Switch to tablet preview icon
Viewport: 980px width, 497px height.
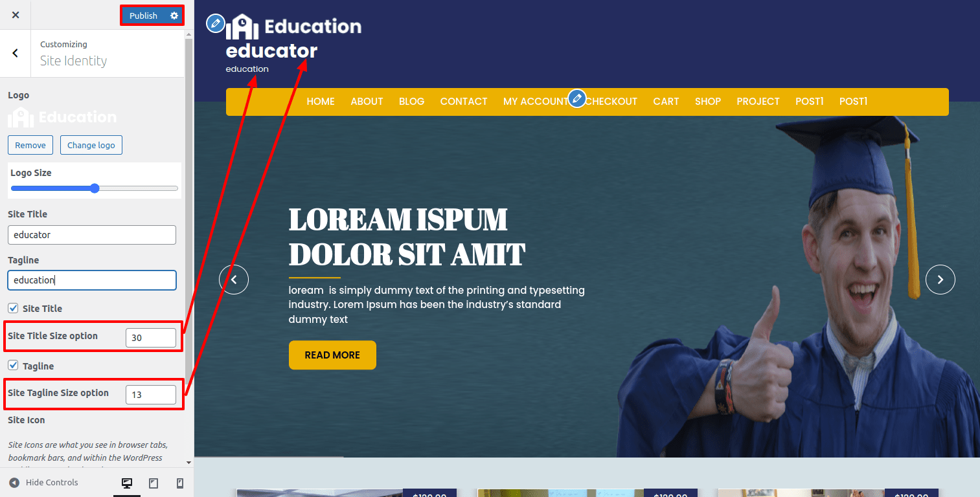point(154,483)
